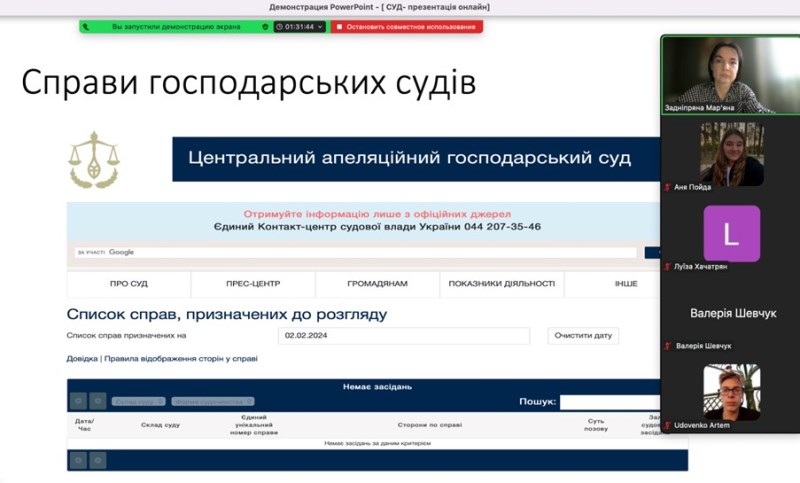Click the first pager button below the table

tap(78, 461)
